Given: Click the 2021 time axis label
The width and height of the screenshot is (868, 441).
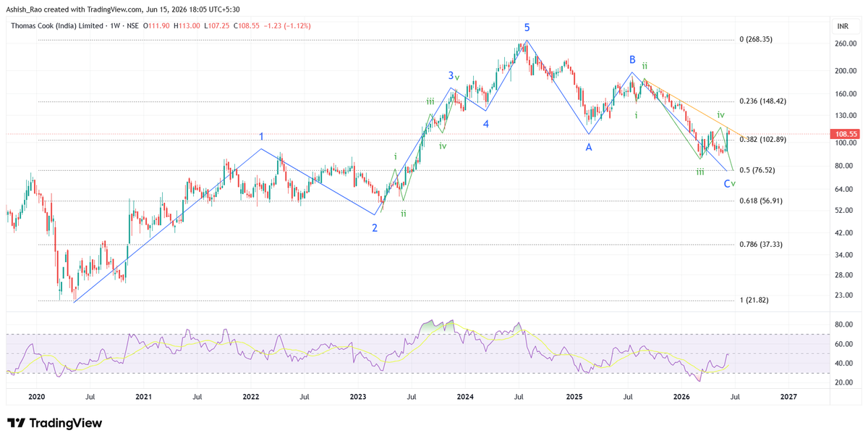Looking at the screenshot, I should click(x=143, y=397).
